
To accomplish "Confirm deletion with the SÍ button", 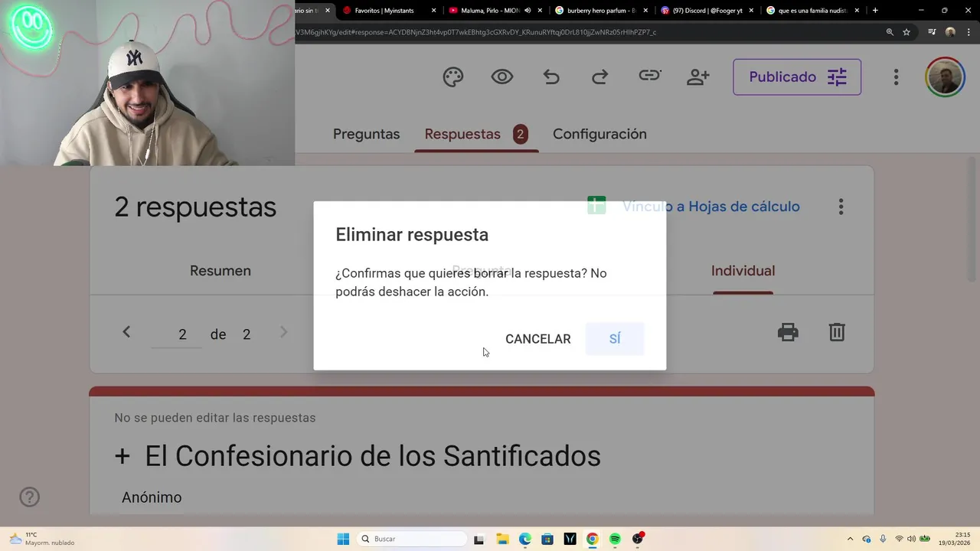I will pyautogui.click(x=615, y=339).
